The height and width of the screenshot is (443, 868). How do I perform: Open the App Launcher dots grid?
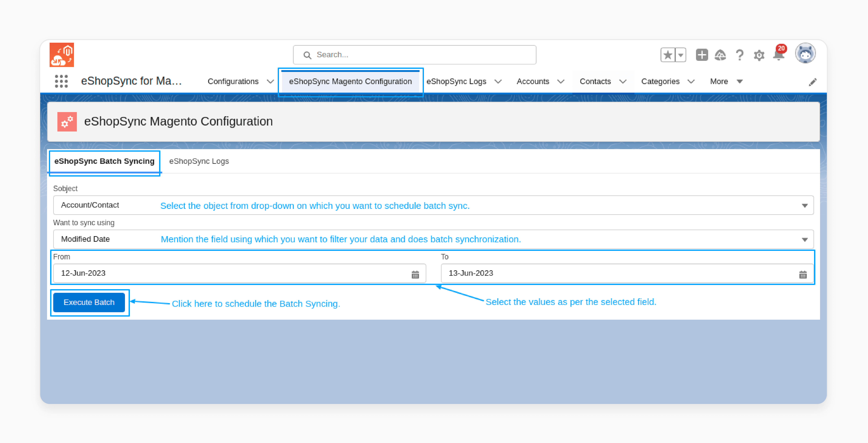point(61,81)
